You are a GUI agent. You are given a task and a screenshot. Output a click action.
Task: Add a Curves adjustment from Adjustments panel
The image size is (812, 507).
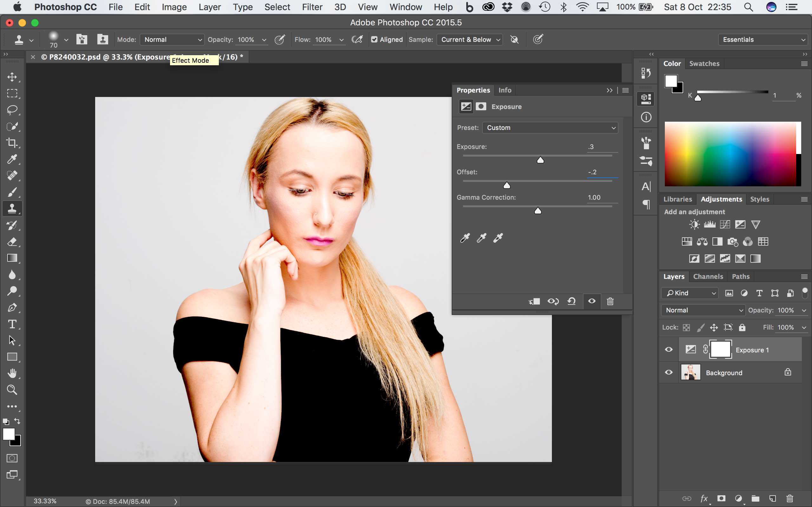[725, 224]
